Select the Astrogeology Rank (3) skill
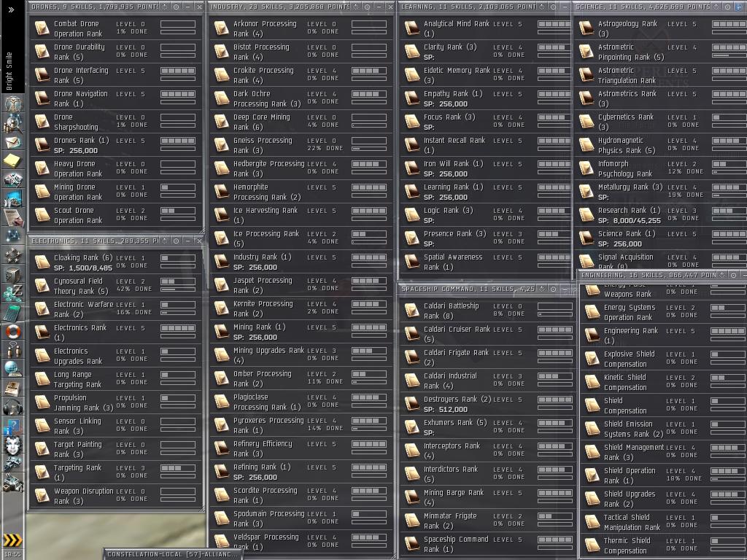Screen dimensions: 747x560 pos(660,28)
